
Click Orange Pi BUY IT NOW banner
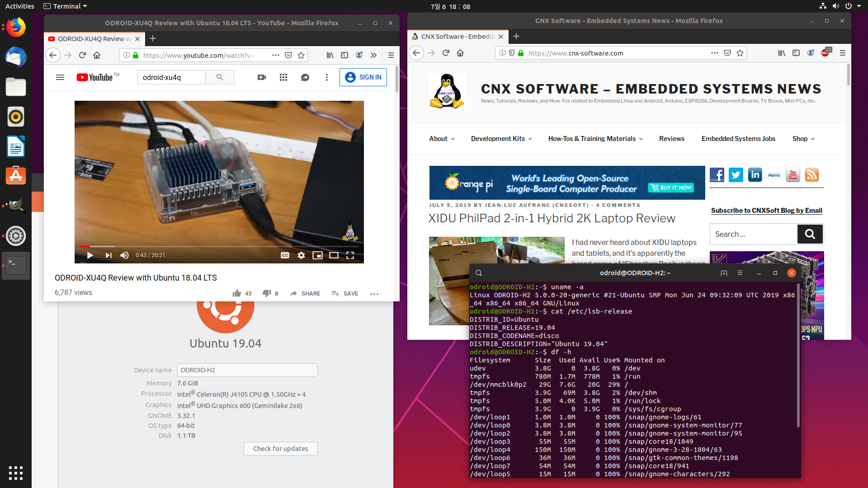[672, 188]
